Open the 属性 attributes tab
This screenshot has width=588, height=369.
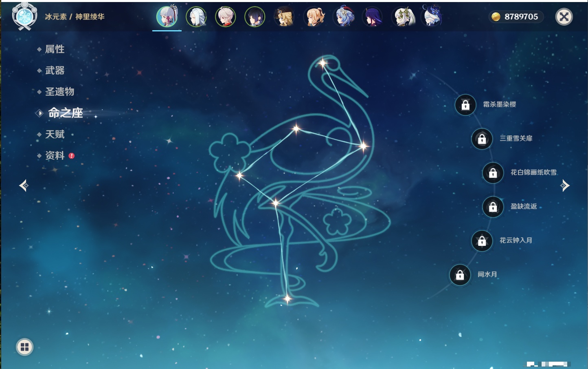click(x=55, y=49)
